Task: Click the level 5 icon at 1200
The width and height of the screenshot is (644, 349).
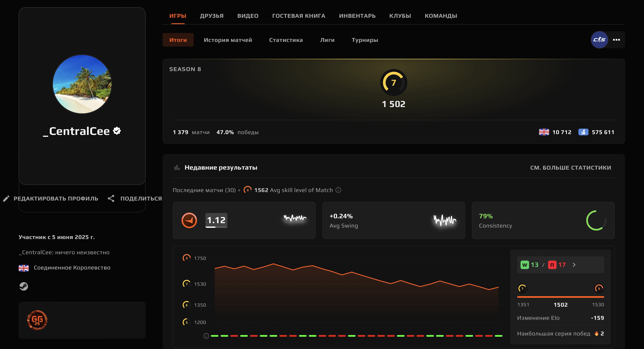Action: [x=187, y=322]
